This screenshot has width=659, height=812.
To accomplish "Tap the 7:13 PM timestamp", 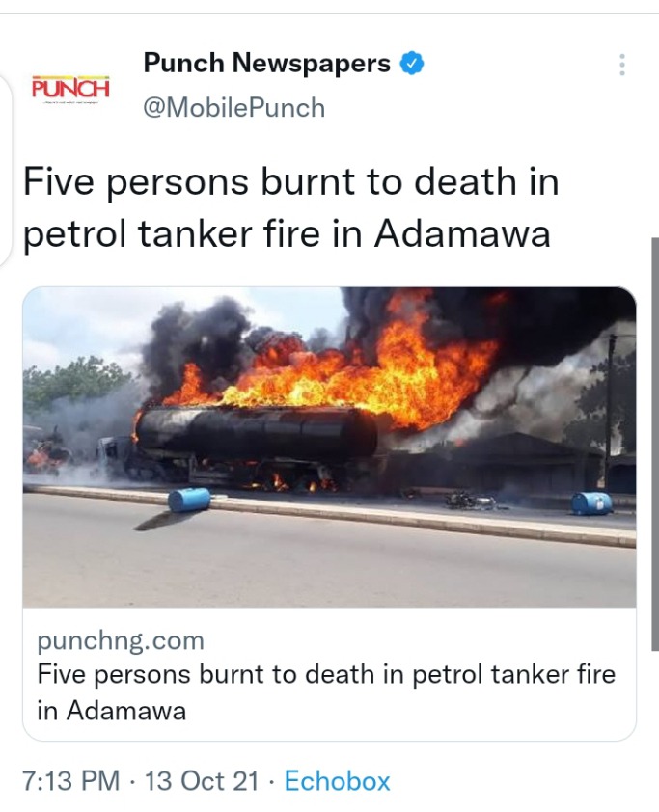I will point(71,780).
